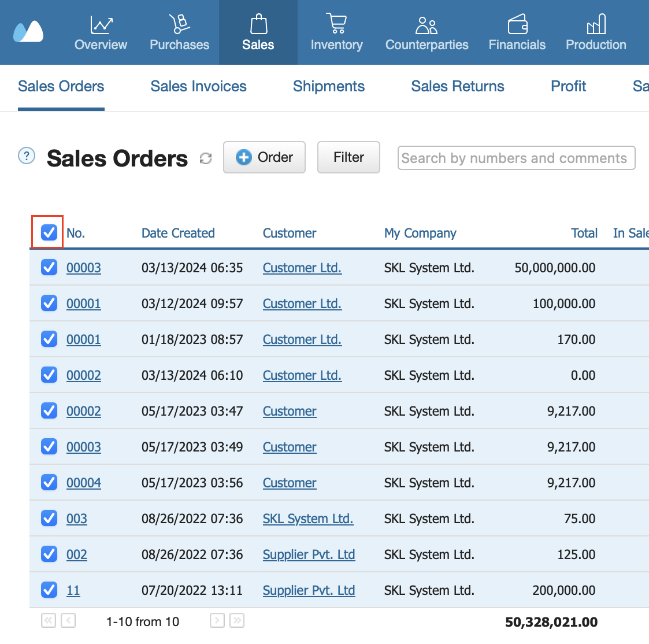Sort by the Customer column header
Image resolution: width=649 pixels, height=644 pixels.
[x=290, y=233]
